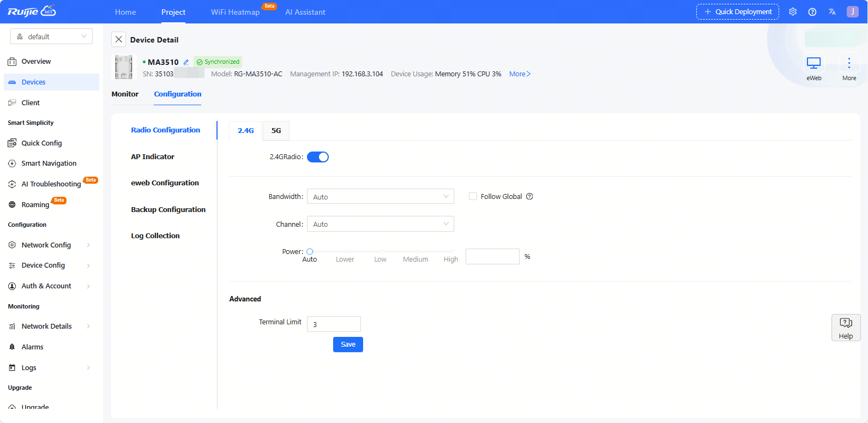Check the Follow Global checkbox
The width and height of the screenshot is (868, 423).
(x=473, y=197)
